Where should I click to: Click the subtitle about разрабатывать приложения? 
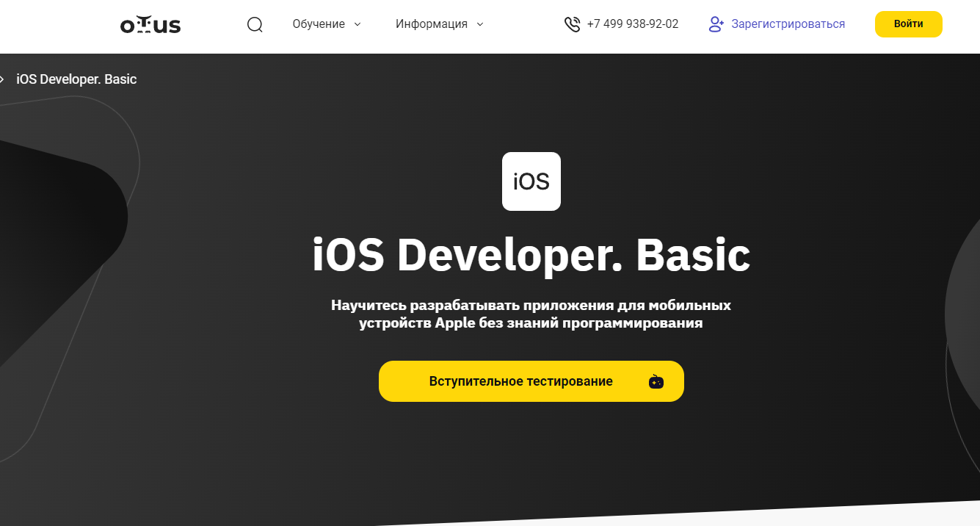531,314
